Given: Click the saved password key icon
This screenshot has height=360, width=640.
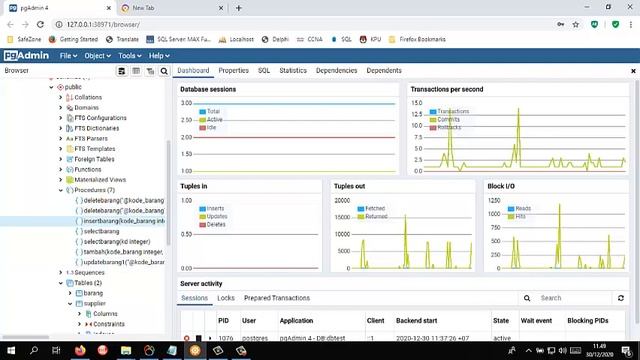Looking at the screenshot, I should (x=561, y=24).
